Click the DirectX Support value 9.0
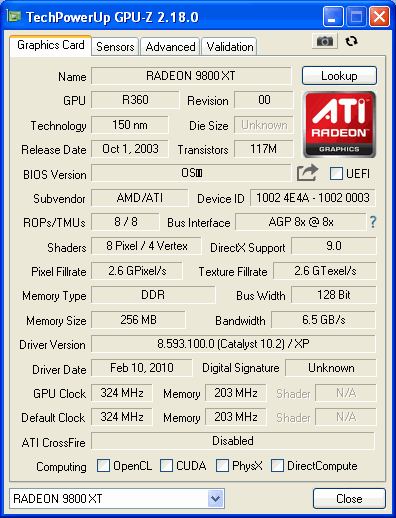 [334, 246]
